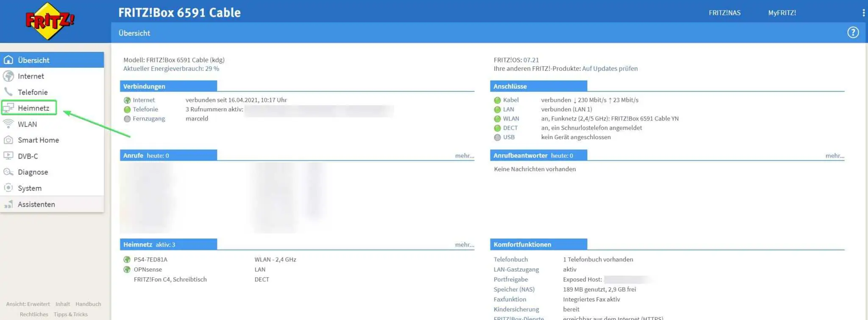The image size is (868, 320).
Task: Click the Heimnetz network icon in sidebar
Action: [x=8, y=108]
